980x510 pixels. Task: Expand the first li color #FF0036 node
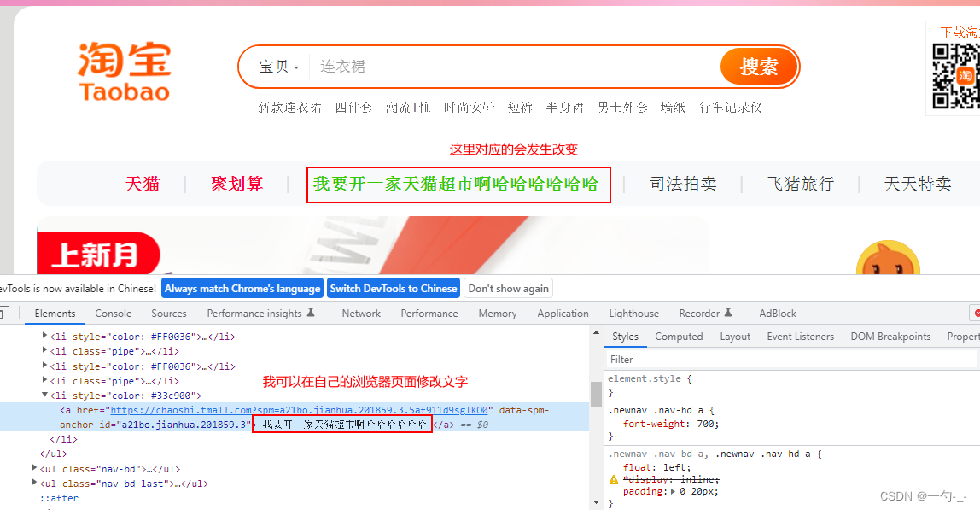pos(44,336)
